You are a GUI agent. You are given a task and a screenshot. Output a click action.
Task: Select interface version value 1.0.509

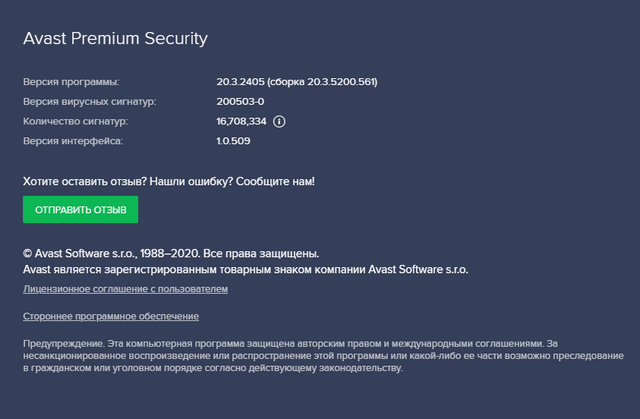(x=233, y=141)
